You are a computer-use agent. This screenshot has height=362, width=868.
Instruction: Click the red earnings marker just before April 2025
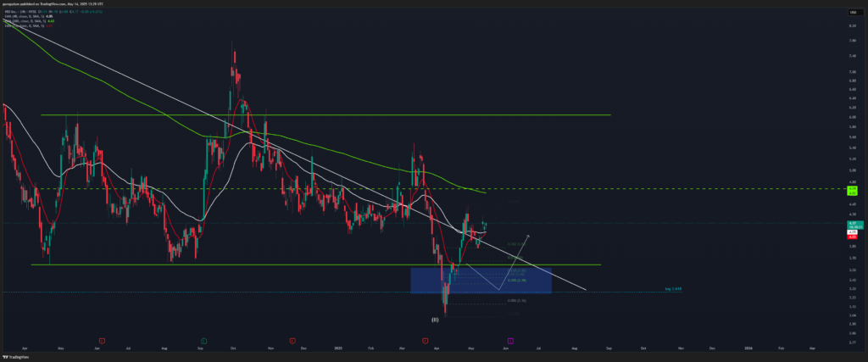424,340
